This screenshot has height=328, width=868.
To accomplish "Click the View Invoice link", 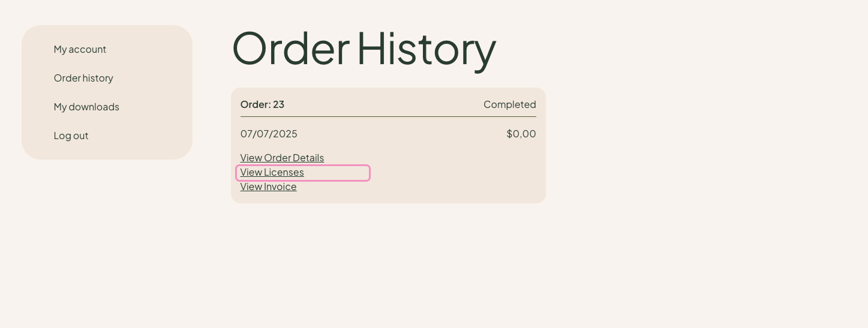I will pos(269,186).
